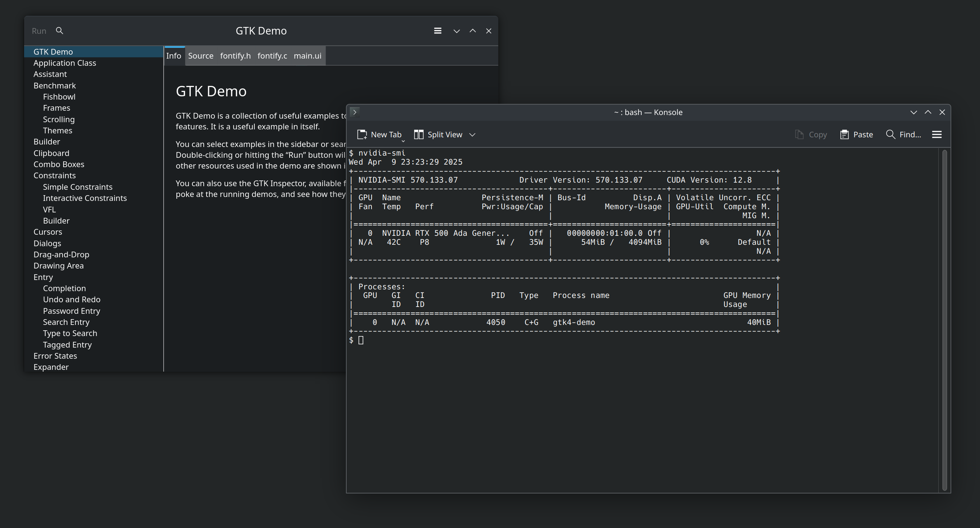Click the terminal prompt icon in Konsole titlebar
The height and width of the screenshot is (528, 980).
click(355, 112)
